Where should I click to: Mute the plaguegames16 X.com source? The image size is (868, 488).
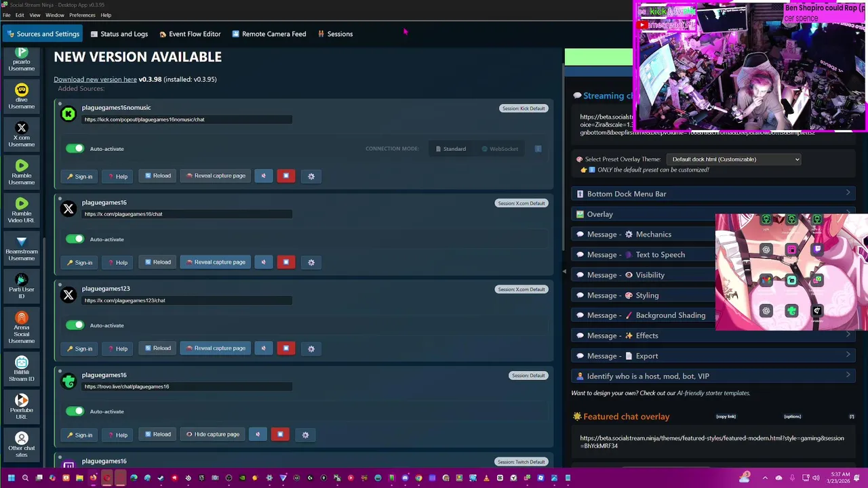[x=264, y=262]
